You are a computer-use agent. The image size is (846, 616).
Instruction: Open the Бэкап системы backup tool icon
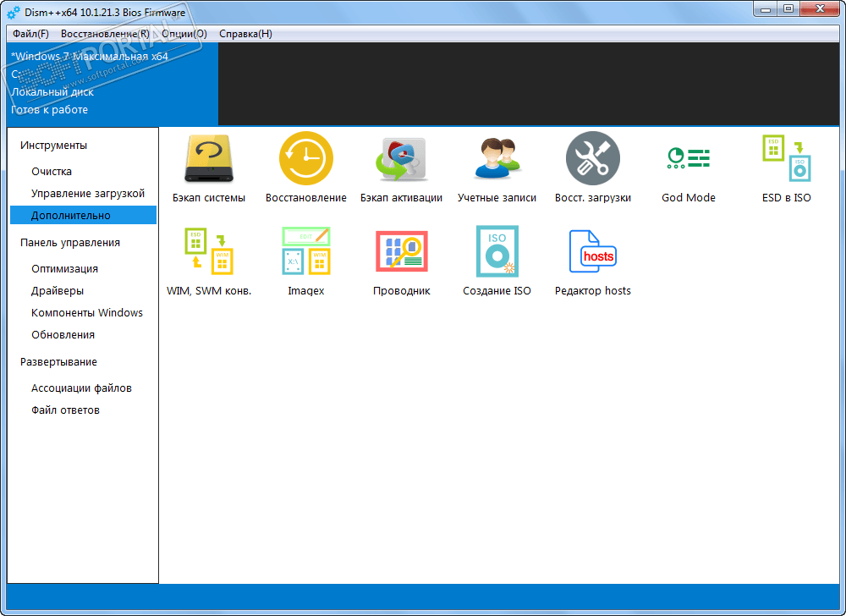tap(209, 158)
